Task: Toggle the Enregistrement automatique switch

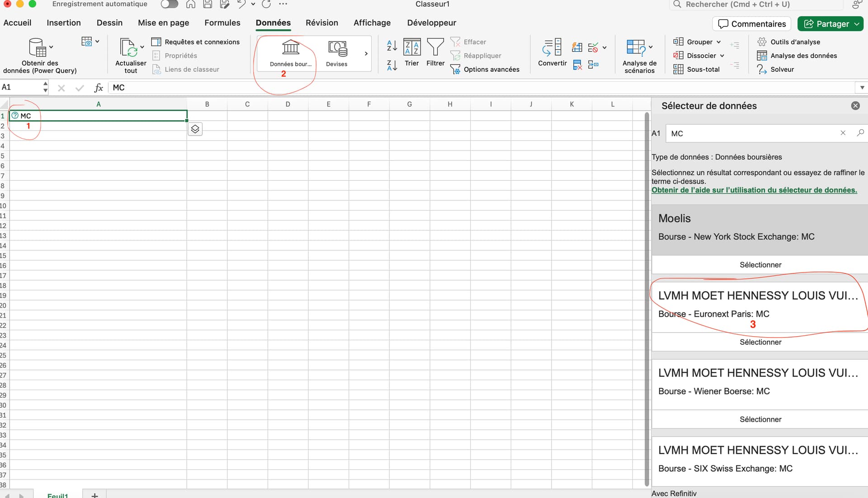Action: [x=169, y=4]
